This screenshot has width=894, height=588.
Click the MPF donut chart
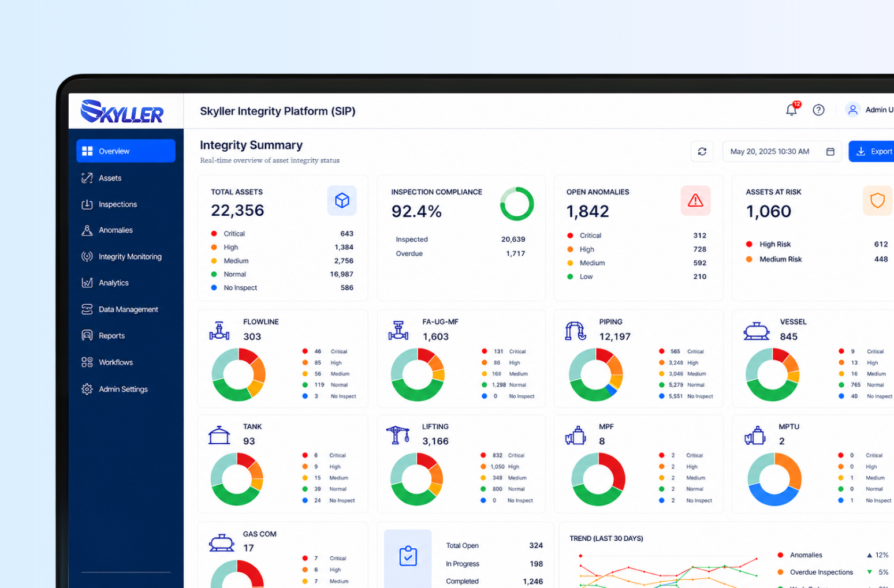click(598, 479)
